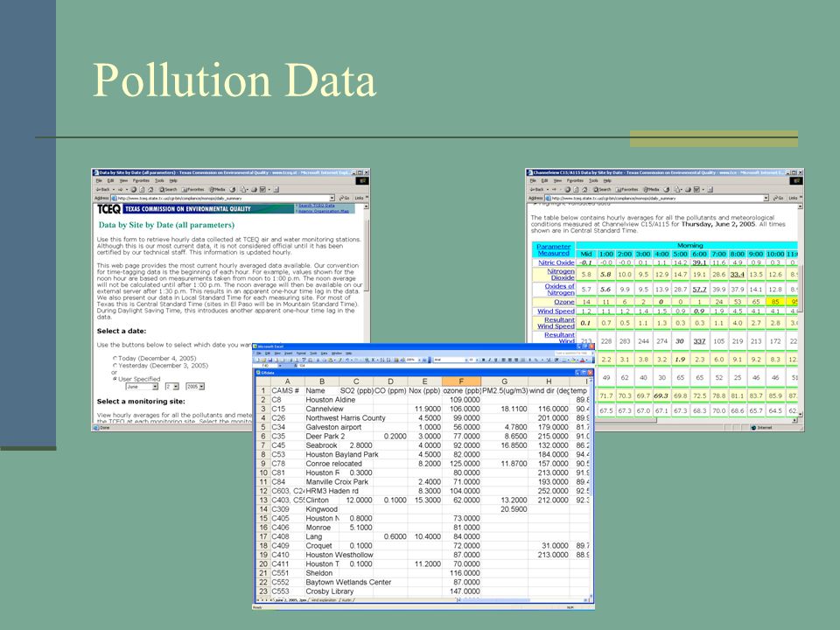Click Sort Ascending in Excel's toolbar
840x630 pixels.
[x=382, y=360]
